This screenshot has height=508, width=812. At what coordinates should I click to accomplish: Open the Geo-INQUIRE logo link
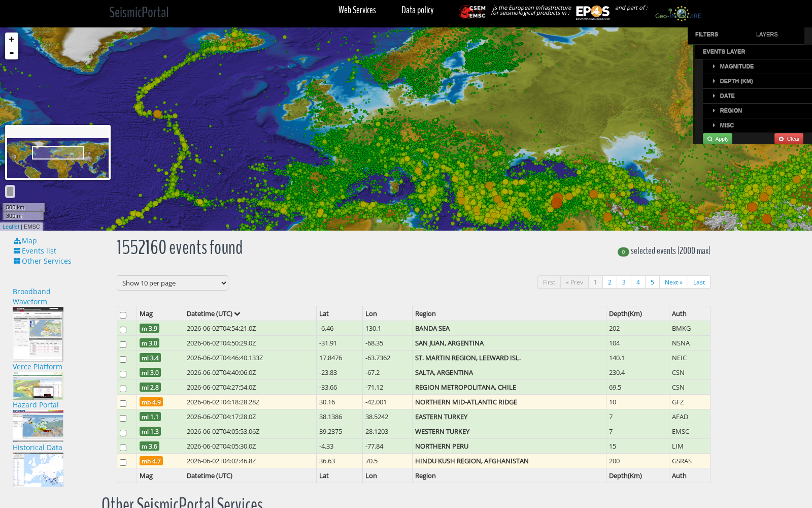679,14
